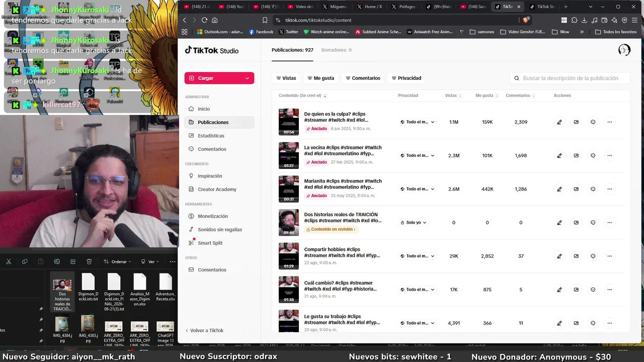Focus the post description search field

click(x=570, y=78)
